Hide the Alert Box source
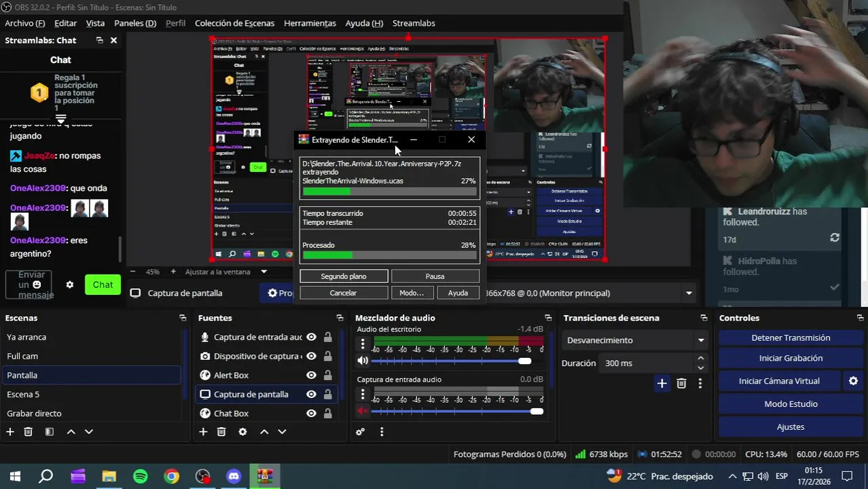This screenshot has height=489, width=868. [311, 375]
